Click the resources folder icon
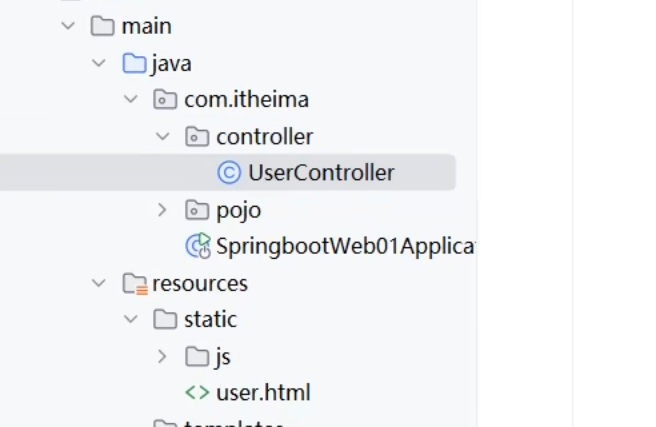656x427 pixels. pos(133,284)
